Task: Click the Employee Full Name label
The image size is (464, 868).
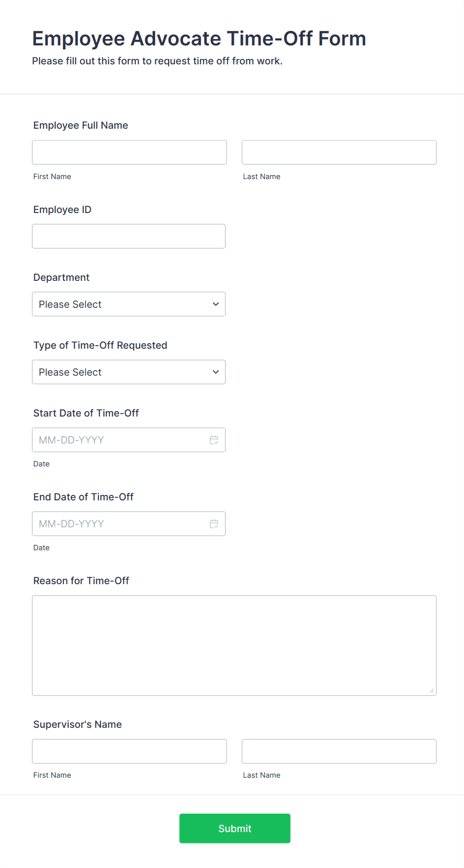Action: [x=81, y=125]
